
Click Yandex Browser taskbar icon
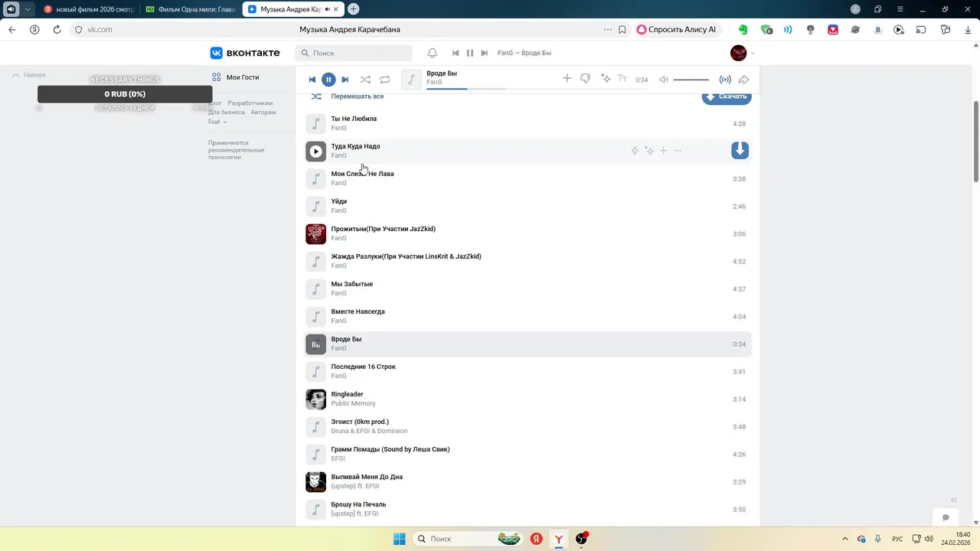point(559,539)
